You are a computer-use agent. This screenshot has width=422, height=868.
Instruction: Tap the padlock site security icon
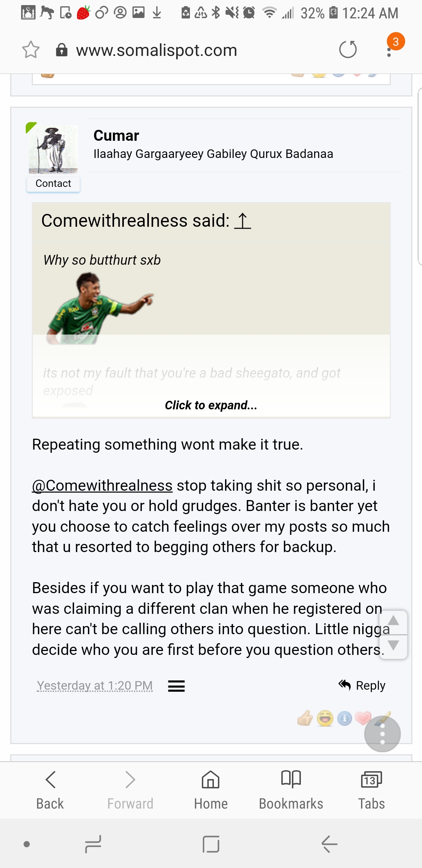click(x=62, y=50)
